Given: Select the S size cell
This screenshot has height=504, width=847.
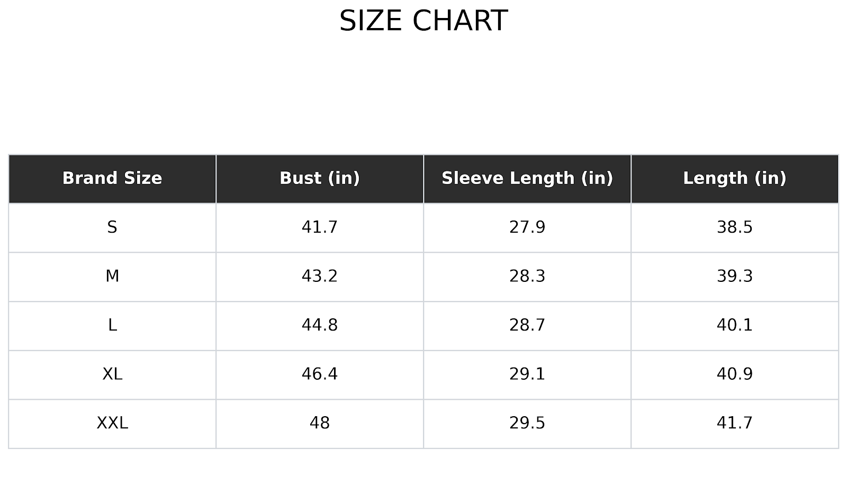Looking at the screenshot, I should [x=112, y=227].
